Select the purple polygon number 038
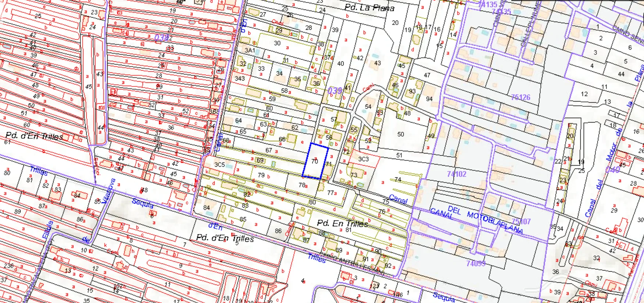Image resolution: width=644 pixels, height=303 pixels. pyautogui.click(x=161, y=38)
